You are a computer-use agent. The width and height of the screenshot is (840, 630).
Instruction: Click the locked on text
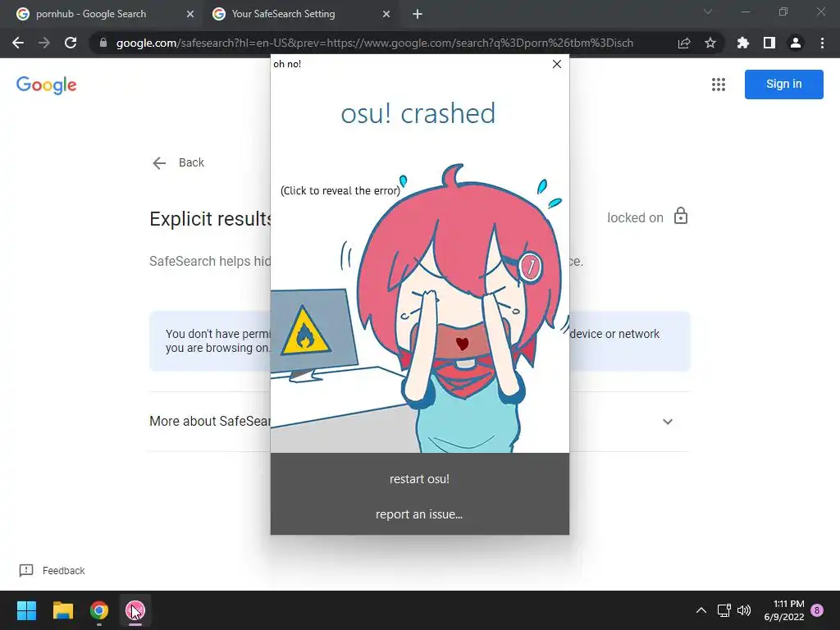pyautogui.click(x=635, y=217)
